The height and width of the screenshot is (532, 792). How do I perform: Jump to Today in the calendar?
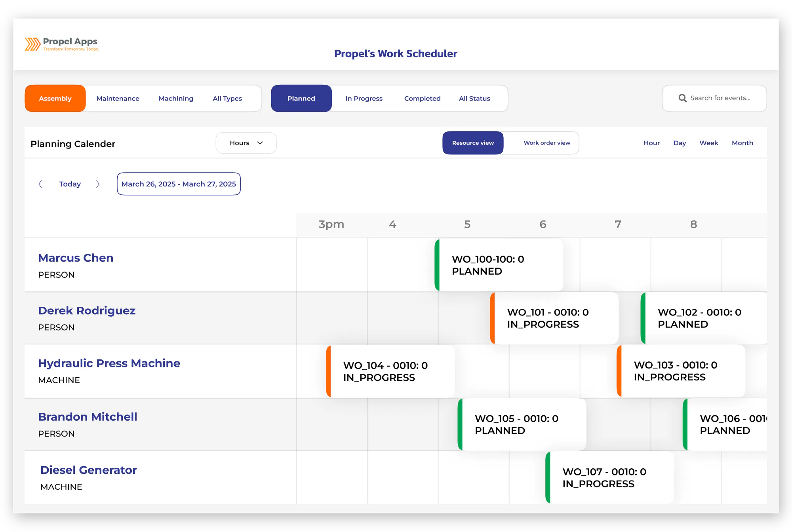[x=70, y=184]
